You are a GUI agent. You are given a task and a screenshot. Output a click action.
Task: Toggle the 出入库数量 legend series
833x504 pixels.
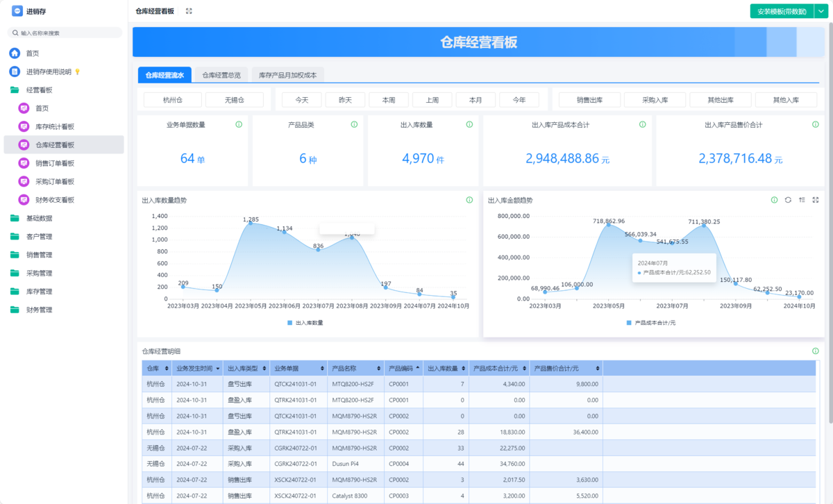[x=305, y=323]
